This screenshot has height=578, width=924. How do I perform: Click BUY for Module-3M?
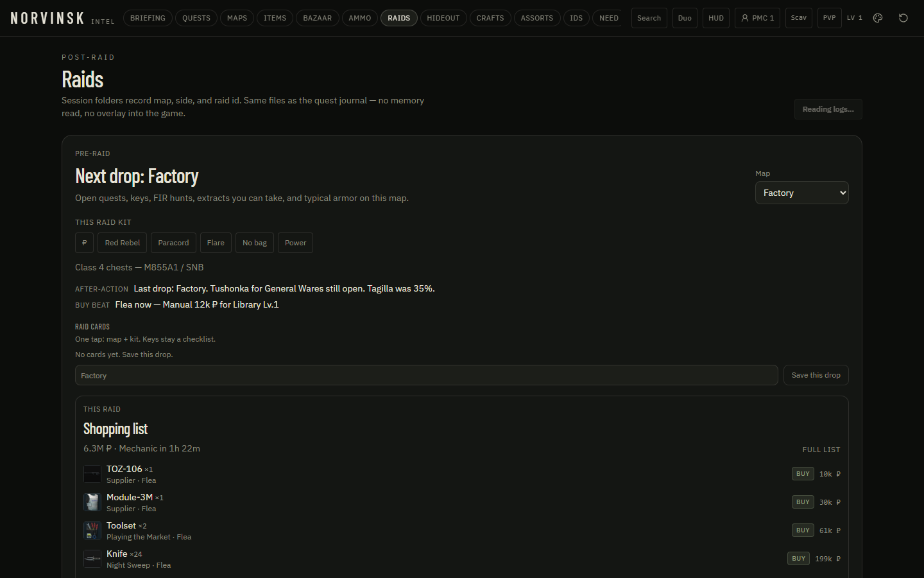point(803,502)
